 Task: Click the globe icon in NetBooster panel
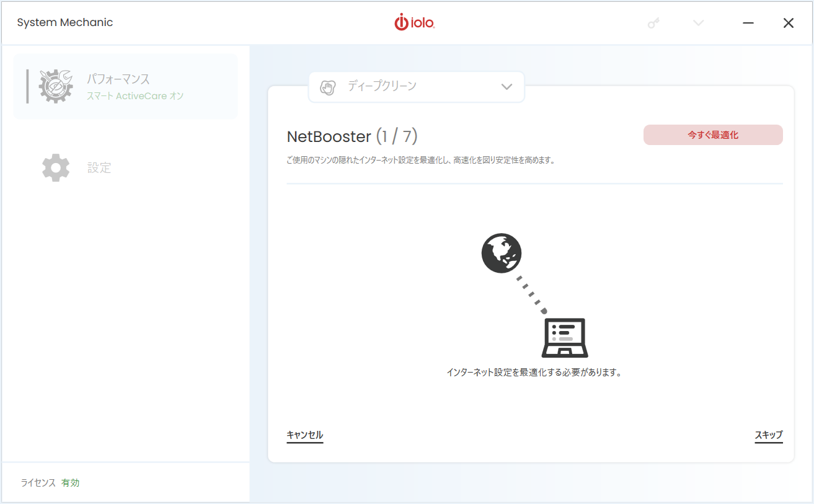pos(502,253)
